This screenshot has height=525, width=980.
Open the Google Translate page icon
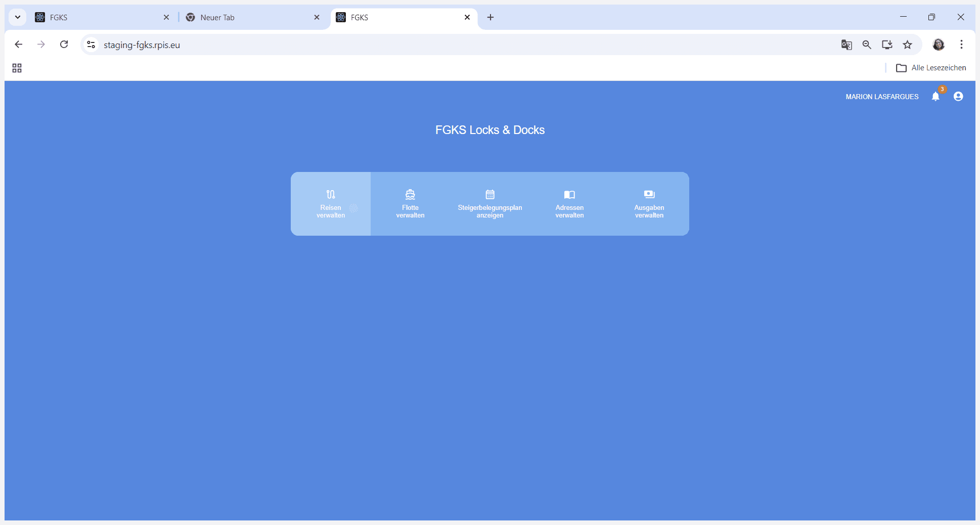(x=847, y=45)
